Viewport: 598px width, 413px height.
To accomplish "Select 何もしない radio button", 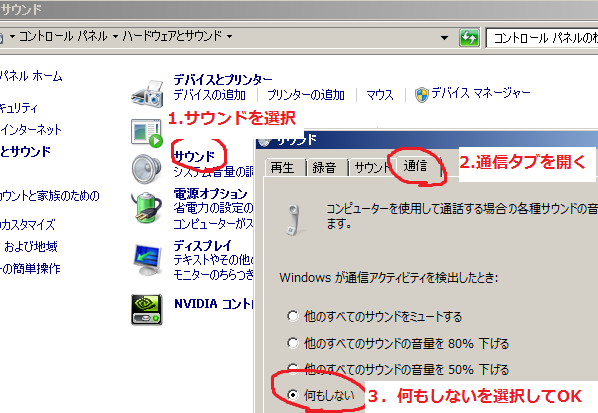I will click(293, 394).
